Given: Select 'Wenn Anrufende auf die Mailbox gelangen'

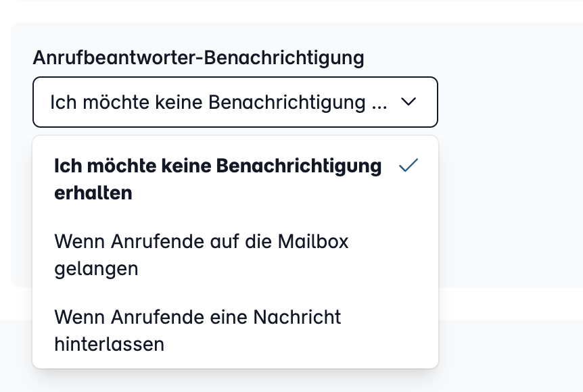Looking at the screenshot, I should click(x=235, y=255).
